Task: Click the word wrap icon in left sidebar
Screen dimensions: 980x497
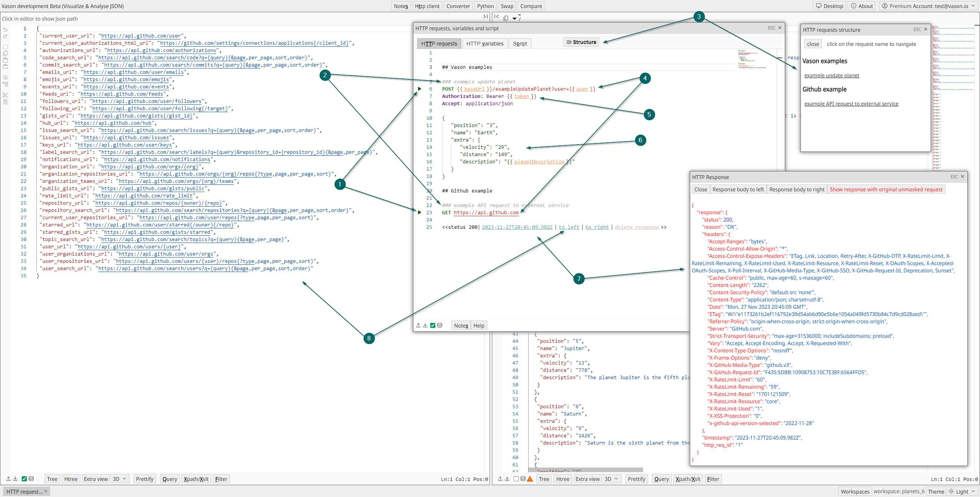Action: click(x=5, y=77)
